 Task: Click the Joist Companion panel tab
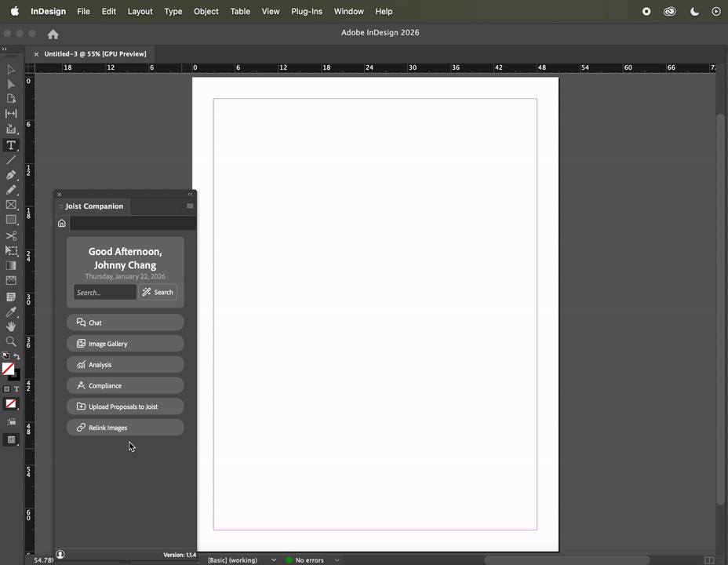(x=94, y=206)
